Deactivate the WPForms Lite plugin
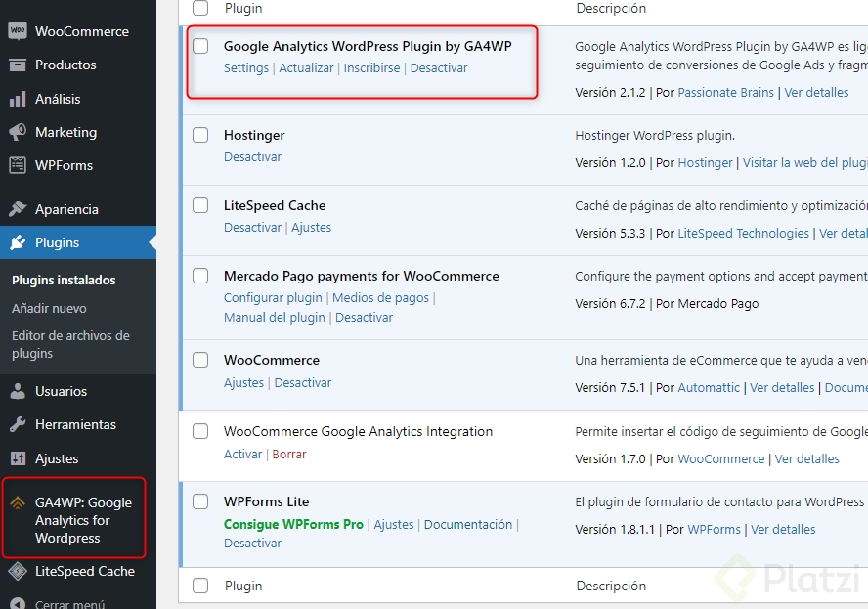868x609 pixels. pyautogui.click(x=252, y=544)
